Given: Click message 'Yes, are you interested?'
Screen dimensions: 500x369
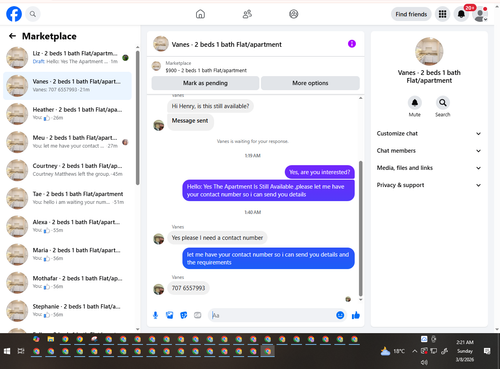Looking at the screenshot, I should coord(320,172).
